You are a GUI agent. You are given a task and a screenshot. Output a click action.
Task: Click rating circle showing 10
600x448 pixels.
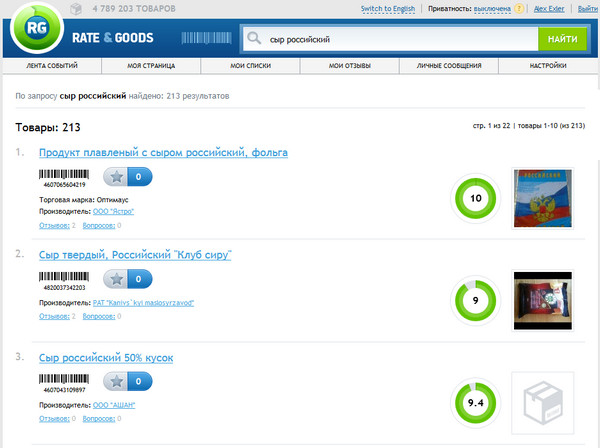pyautogui.click(x=475, y=198)
